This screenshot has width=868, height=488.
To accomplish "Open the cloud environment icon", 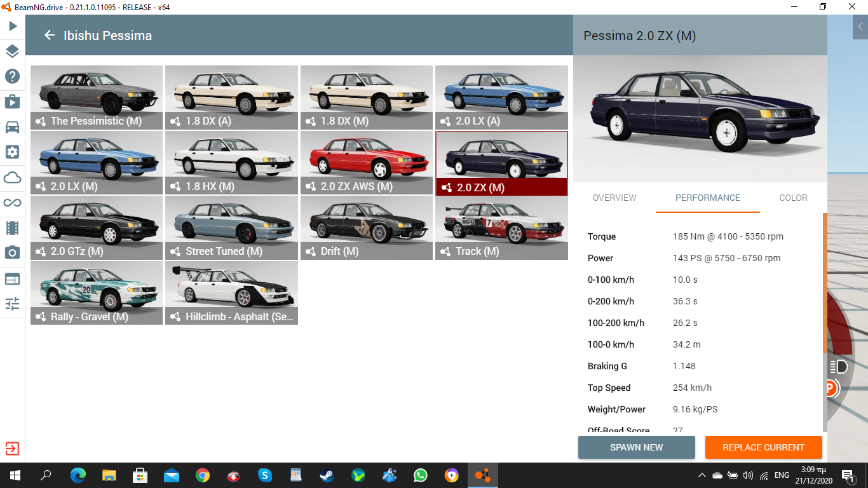I will (x=13, y=177).
